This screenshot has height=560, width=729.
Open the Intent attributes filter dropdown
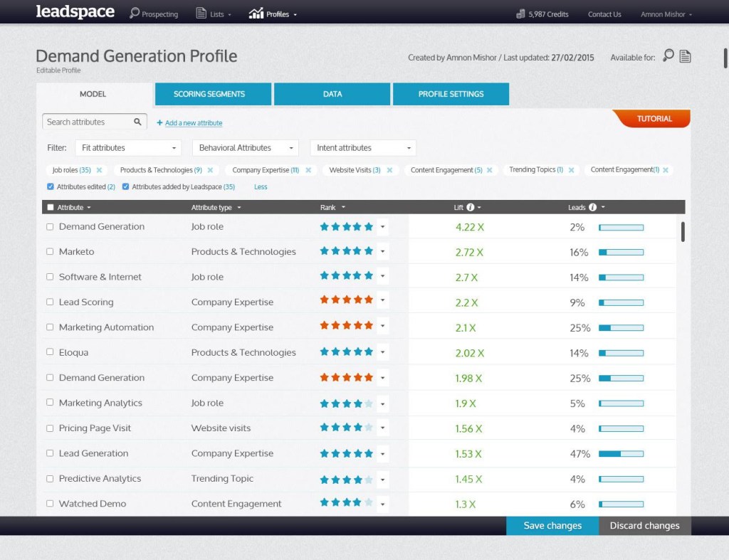tap(362, 148)
